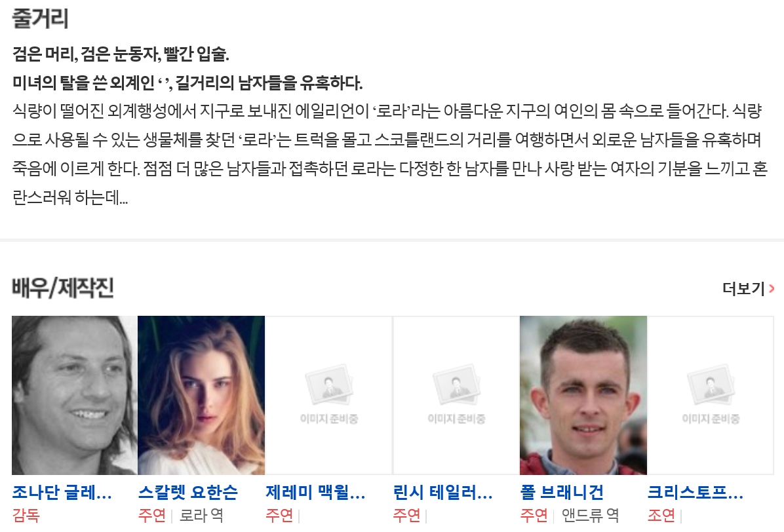Open the 더보기 cast list link
The height and width of the screenshot is (532, 784).
tap(748, 288)
